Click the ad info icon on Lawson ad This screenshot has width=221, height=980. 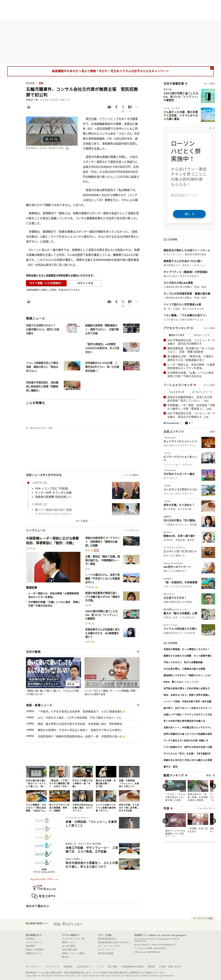211,128
